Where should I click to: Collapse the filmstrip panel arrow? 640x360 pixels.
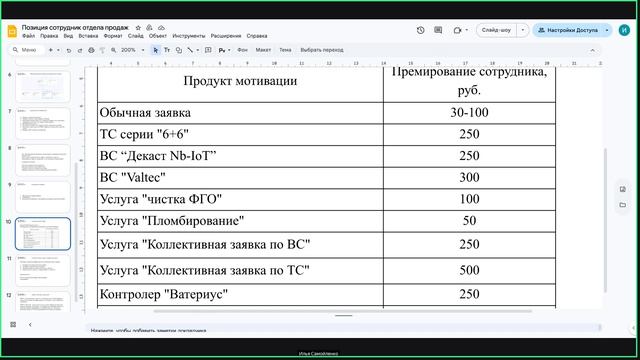(x=30, y=324)
